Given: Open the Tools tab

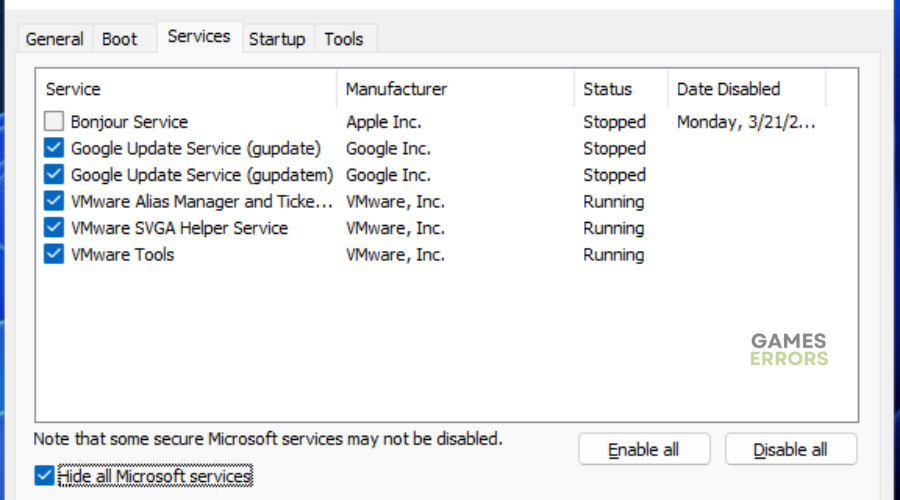Looking at the screenshot, I should tap(344, 39).
